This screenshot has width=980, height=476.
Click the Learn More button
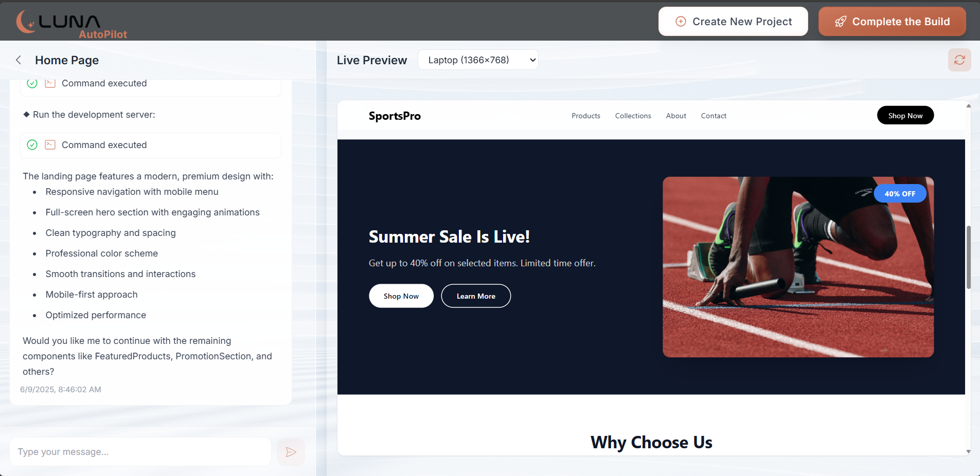point(476,296)
